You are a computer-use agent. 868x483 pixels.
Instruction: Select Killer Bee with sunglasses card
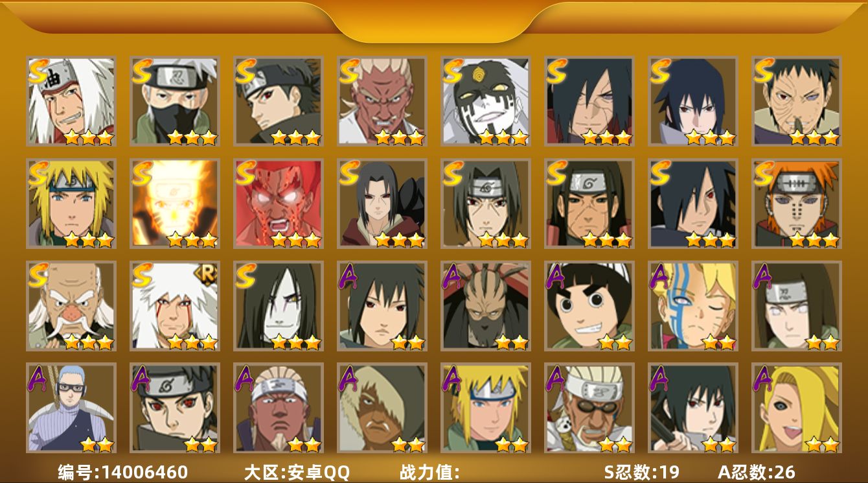click(589, 408)
